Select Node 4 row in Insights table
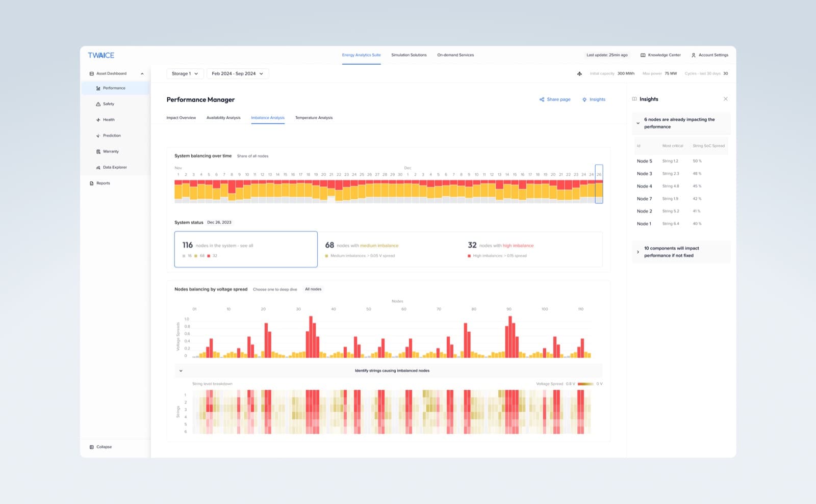 [681, 186]
